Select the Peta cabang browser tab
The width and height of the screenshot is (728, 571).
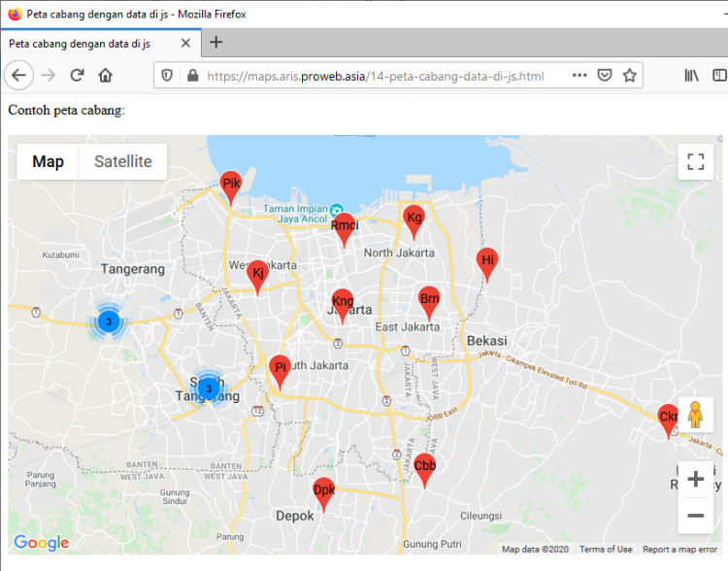[x=100, y=43]
